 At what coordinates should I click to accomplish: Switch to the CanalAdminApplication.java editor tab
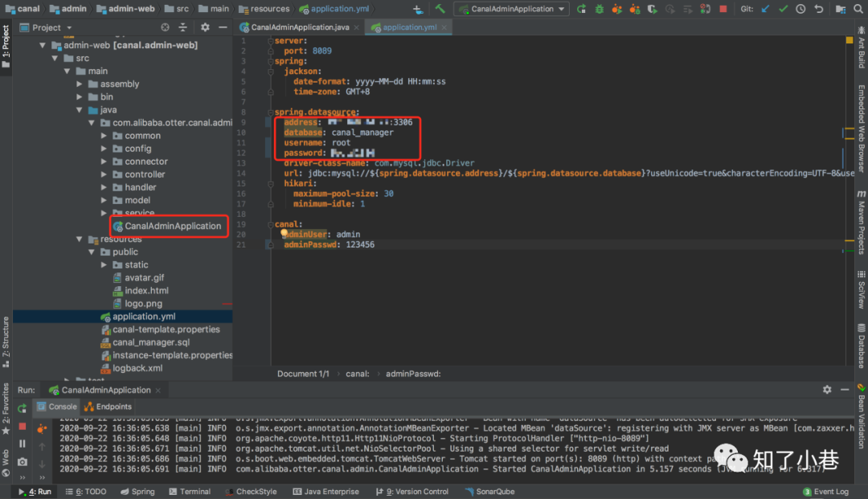click(300, 27)
